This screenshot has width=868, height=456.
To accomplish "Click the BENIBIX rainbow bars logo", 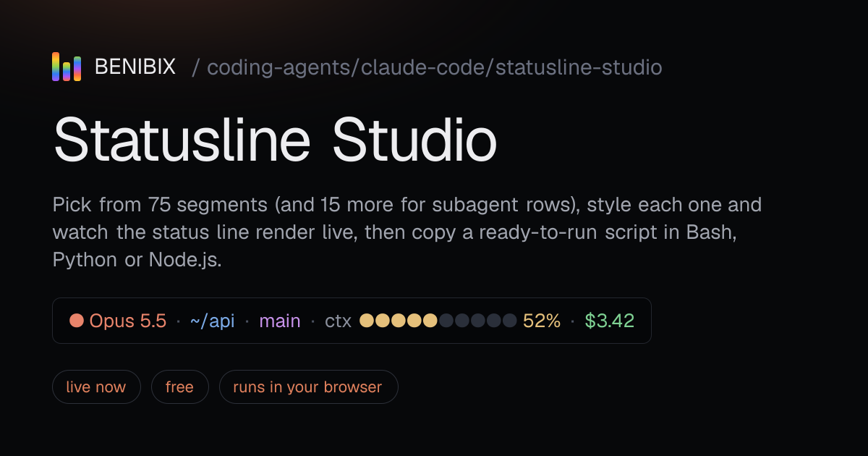I will pos(67,67).
